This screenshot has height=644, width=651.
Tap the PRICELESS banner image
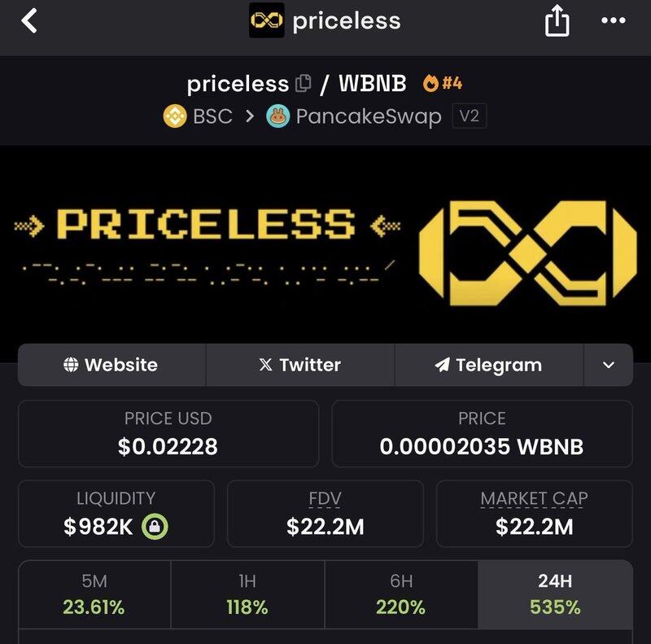coord(325,244)
